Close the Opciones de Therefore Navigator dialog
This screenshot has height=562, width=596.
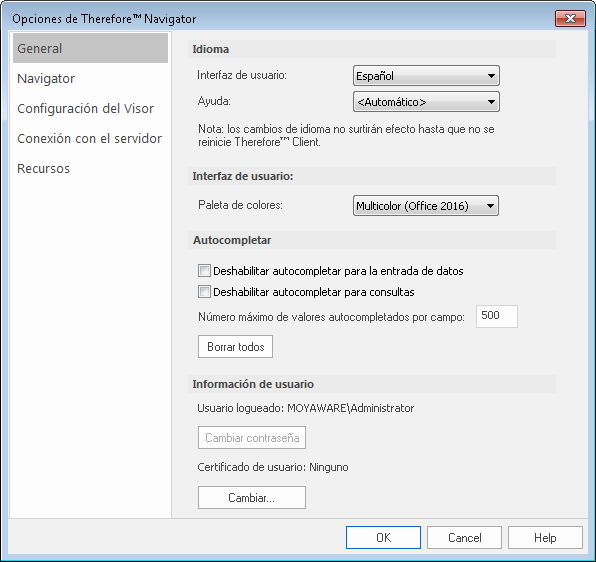tap(570, 18)
